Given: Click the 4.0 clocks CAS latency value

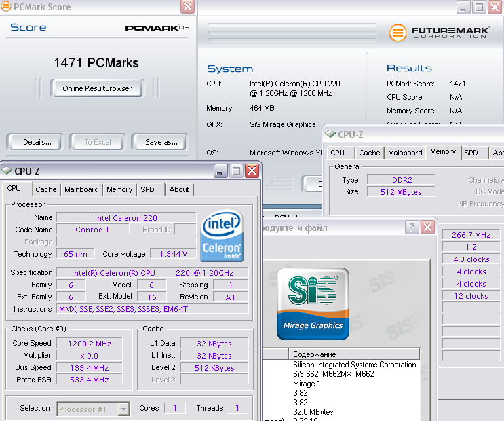Looking at the screenshot, I should click(x=471, y=259).
